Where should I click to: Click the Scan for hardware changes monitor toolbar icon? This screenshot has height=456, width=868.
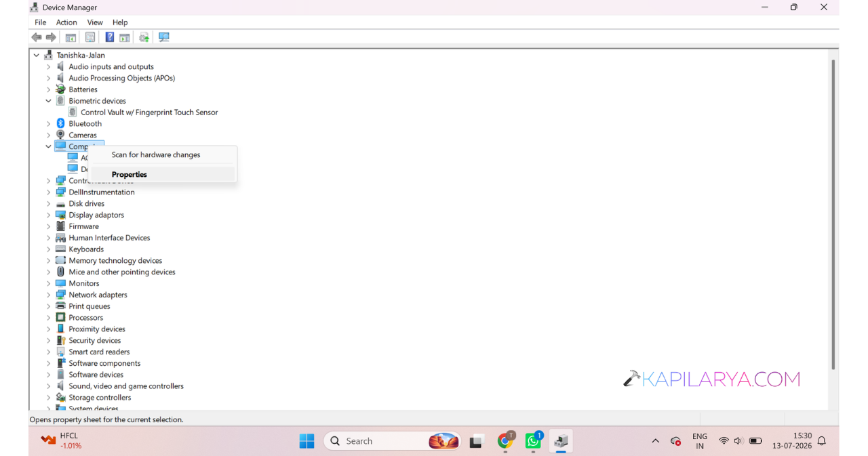click(163, 37)
